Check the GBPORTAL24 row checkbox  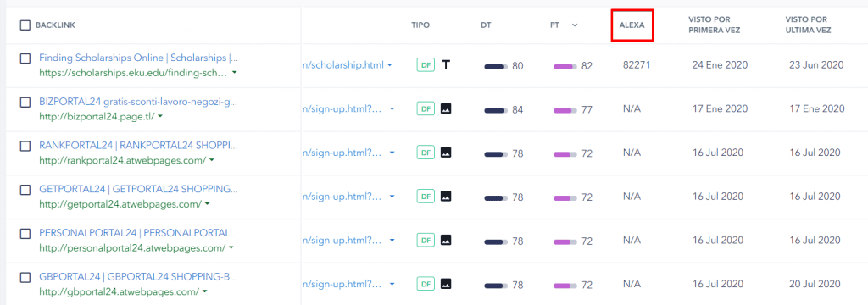pyautogui.click(x=25, y=277)
